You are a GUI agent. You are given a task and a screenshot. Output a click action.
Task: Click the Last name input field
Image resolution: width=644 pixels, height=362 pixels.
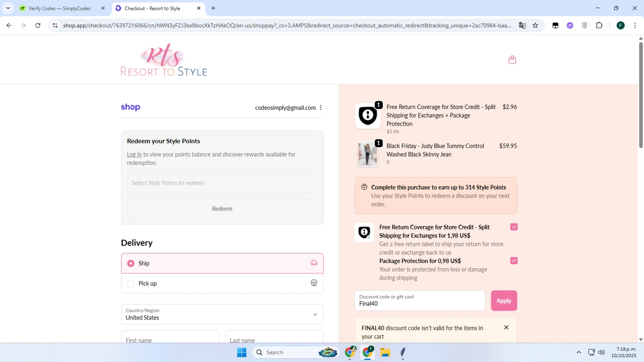274,337
